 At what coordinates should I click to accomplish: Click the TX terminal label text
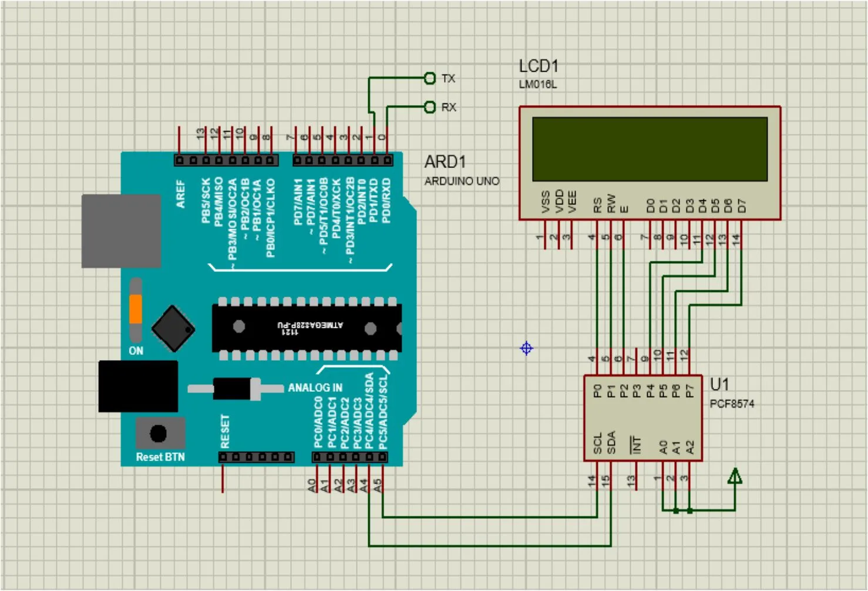(448, 78)
